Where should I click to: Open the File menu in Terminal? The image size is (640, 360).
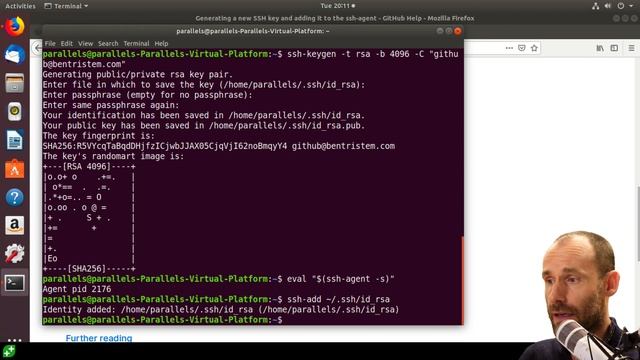50,43
